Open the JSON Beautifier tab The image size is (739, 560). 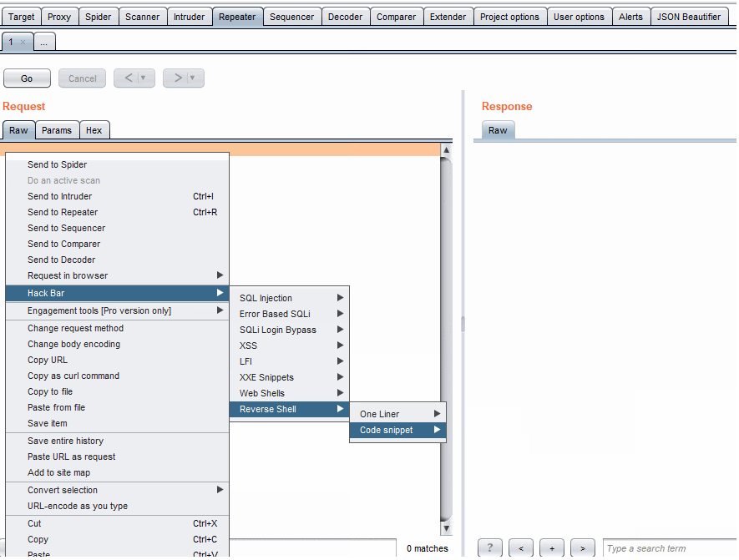pos(689,17)
